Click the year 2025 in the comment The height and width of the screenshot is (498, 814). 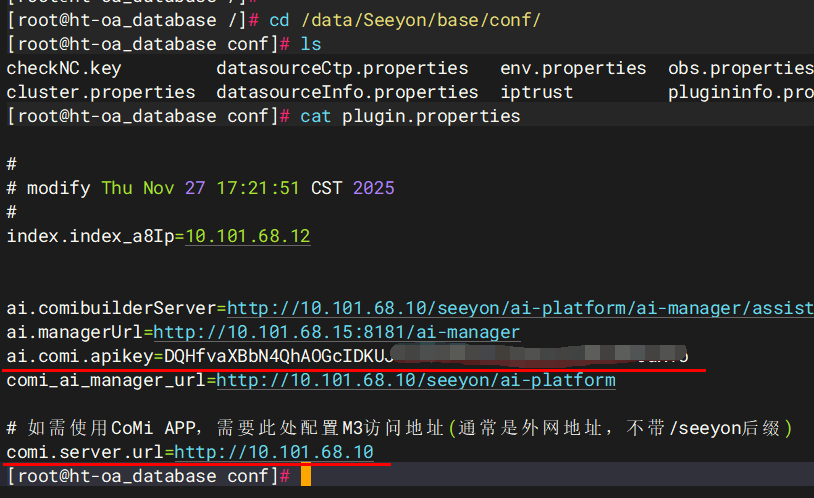click(374, 188)
